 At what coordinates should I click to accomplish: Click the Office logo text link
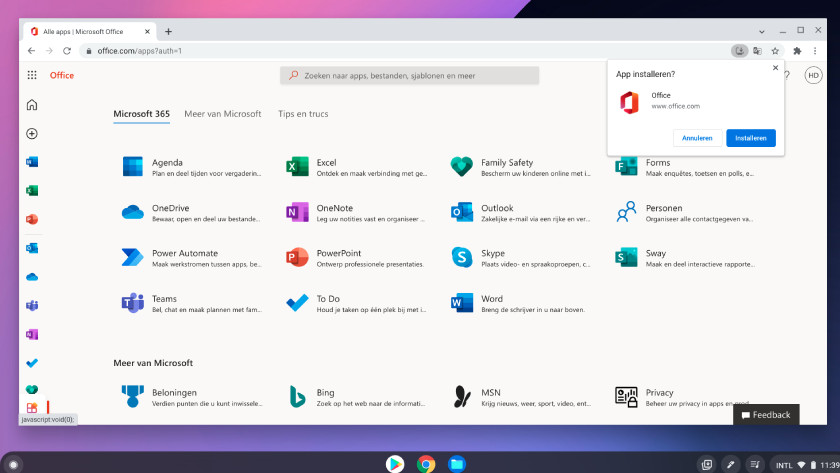(x=62, y=75)
